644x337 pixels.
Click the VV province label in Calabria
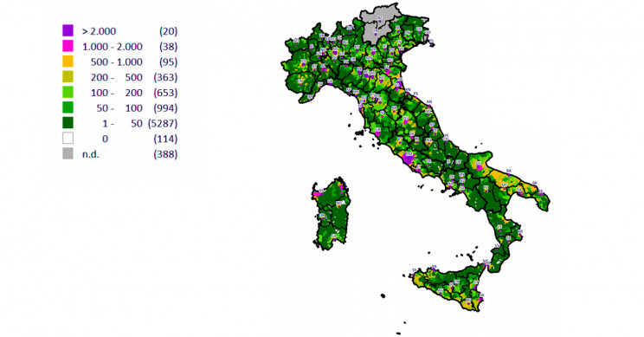[498, 246]
